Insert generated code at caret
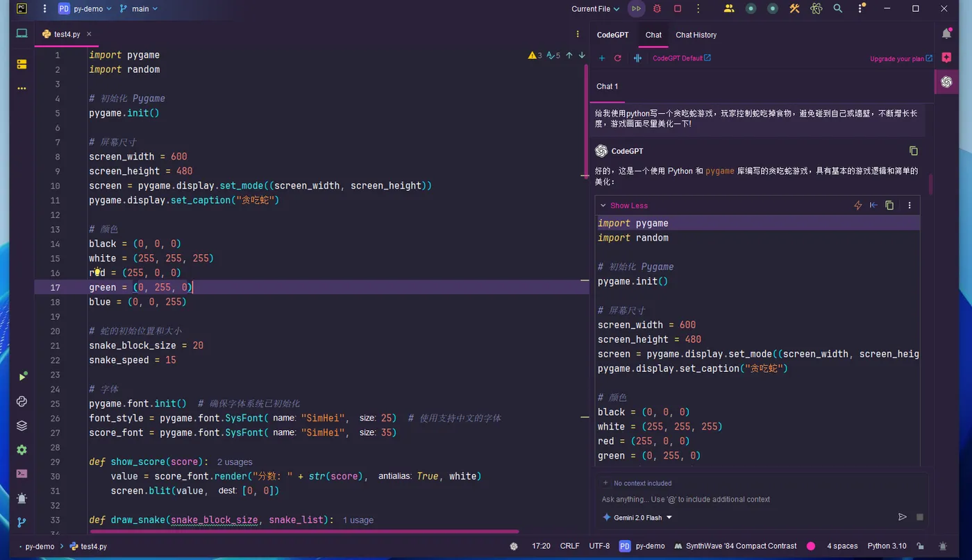The width and height of the screenshot is (972, 560). tap(873, 205)
